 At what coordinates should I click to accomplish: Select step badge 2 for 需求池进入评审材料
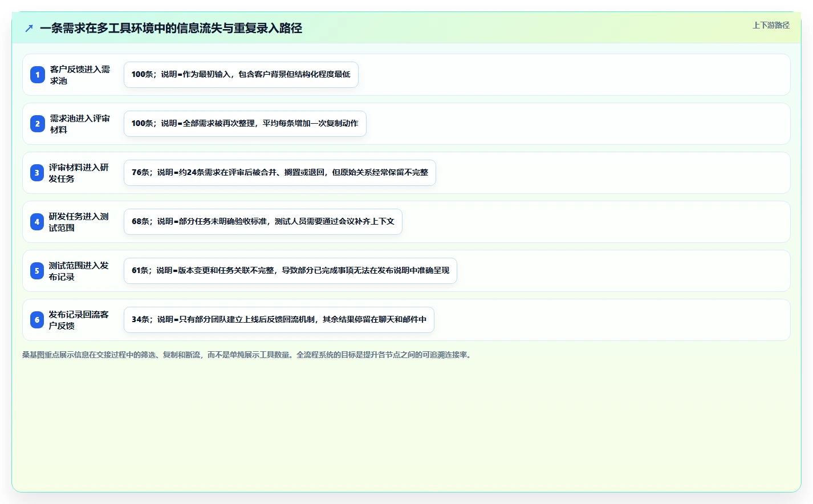tap(38, 124)
